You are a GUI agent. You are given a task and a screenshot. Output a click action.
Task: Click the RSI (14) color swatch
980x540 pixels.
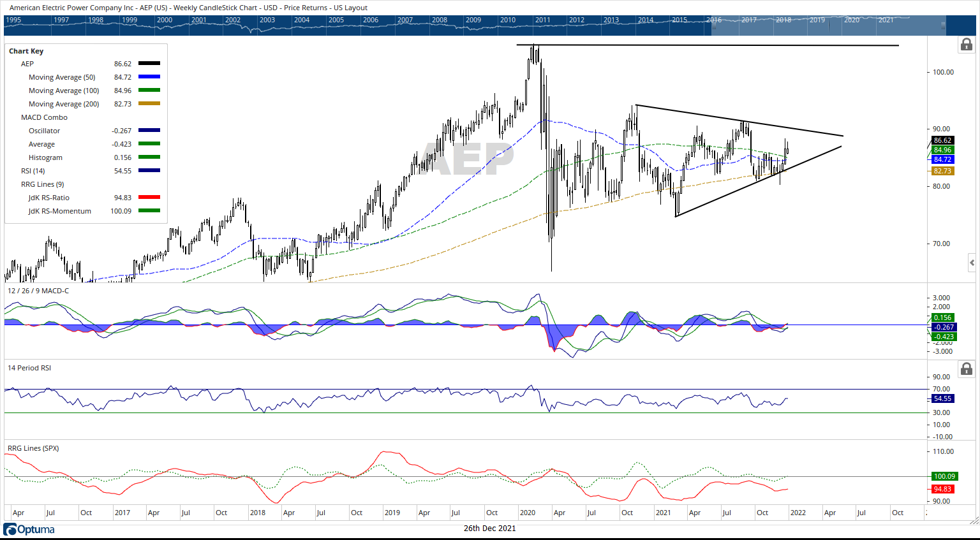(x=149, y=171)
